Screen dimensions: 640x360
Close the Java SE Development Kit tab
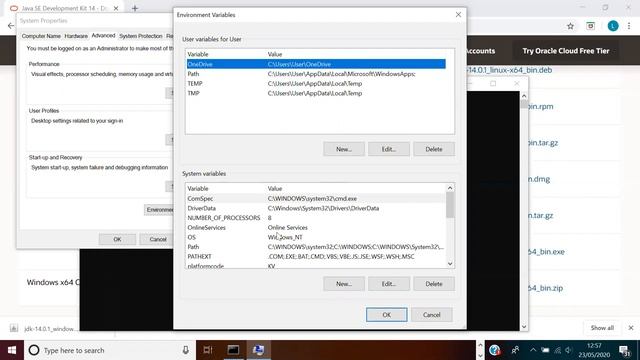click(x=116, y=8)
